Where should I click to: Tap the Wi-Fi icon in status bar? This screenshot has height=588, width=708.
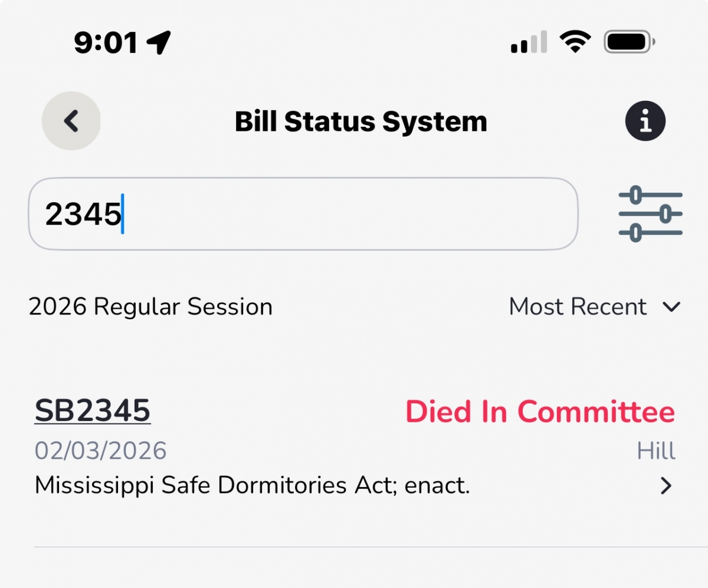coord(576,42)
